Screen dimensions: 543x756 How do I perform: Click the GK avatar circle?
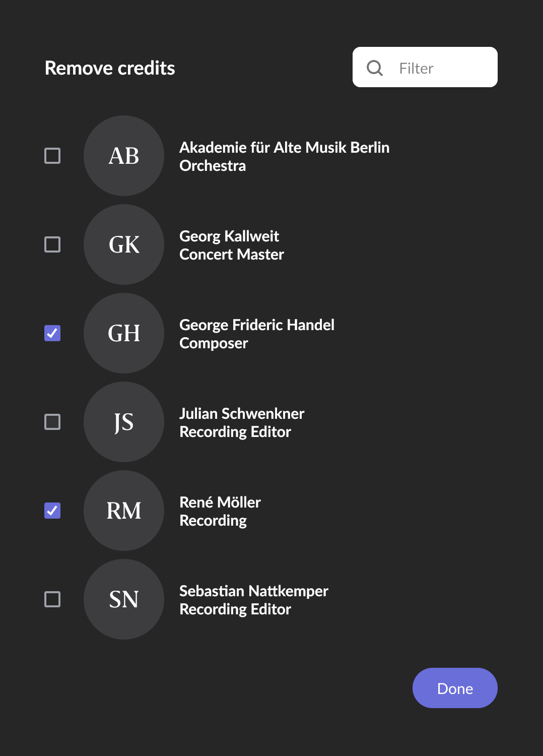(x=124, y=244)
